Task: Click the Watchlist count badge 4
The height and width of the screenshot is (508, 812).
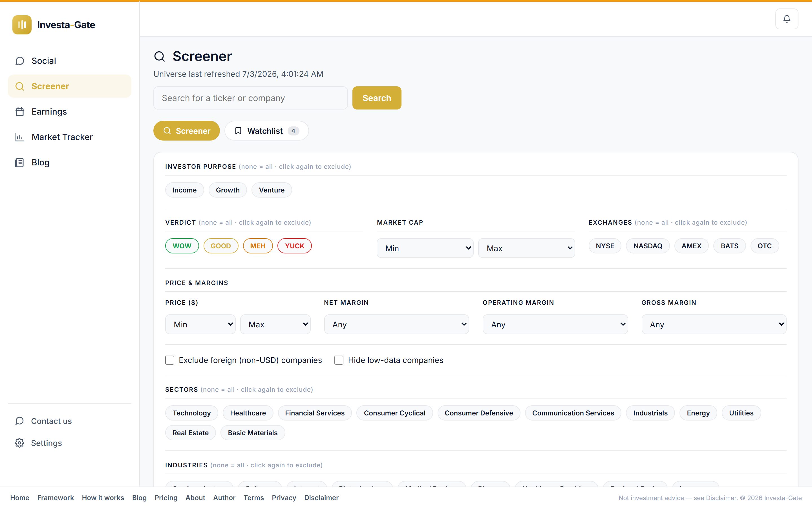Action: pyautogui.click(x=293, y=131)
